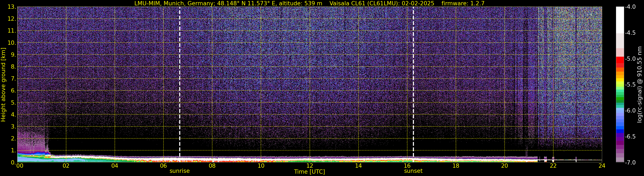The height and width of the screenshot is (176, 644).
Task: Select the "8." height axis tick label
Action: (x=13, y=67)
